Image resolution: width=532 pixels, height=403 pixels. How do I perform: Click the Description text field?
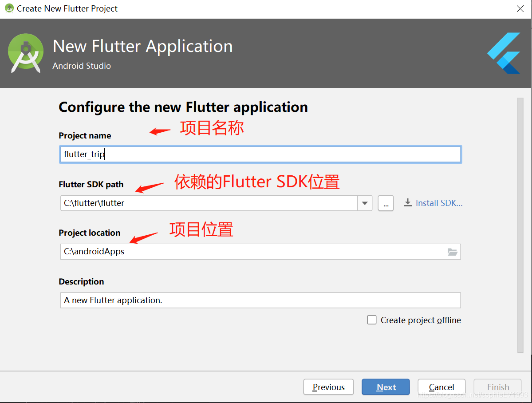click(260, 300)
